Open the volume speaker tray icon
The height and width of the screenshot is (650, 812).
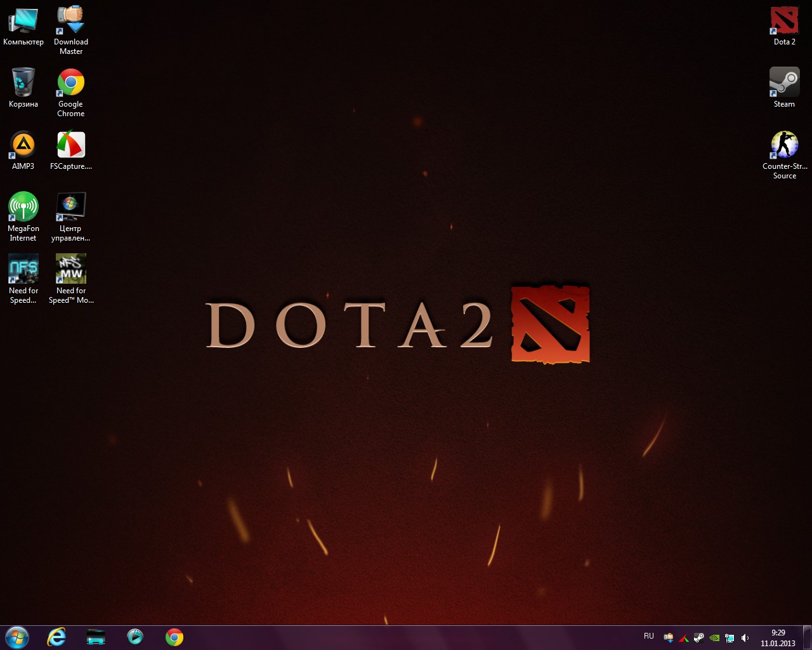coord(745,638)
